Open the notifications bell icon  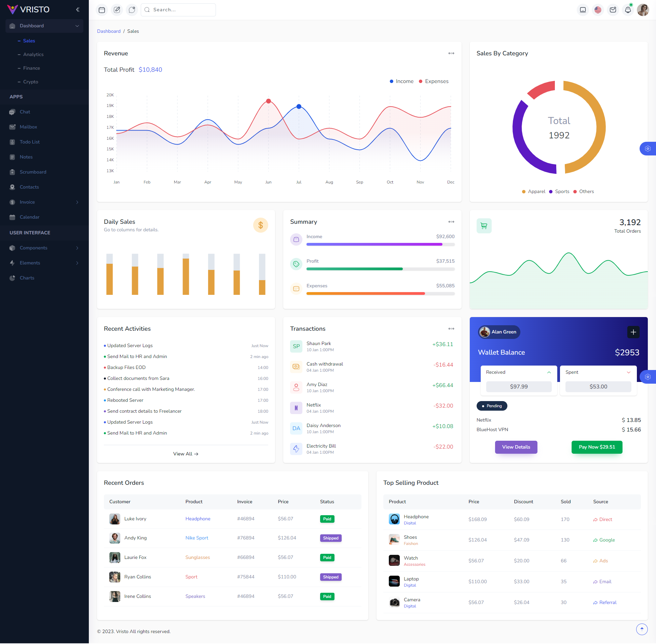point(628,10)
